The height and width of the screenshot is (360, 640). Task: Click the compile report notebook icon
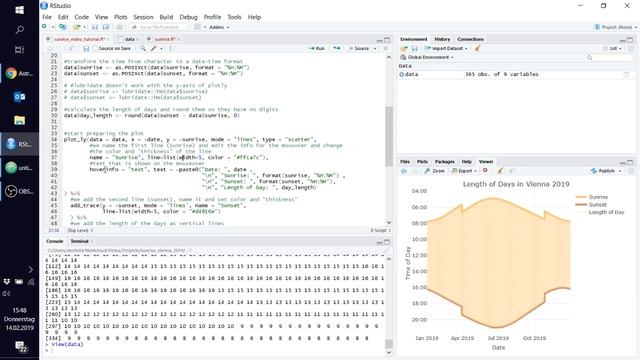click(171, 49)
